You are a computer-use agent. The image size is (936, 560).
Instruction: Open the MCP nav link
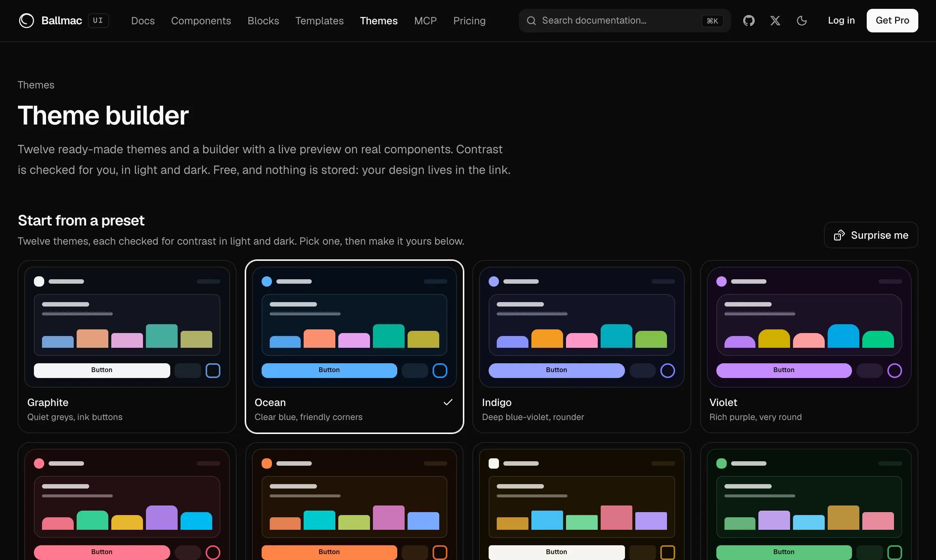click(425, 20)
